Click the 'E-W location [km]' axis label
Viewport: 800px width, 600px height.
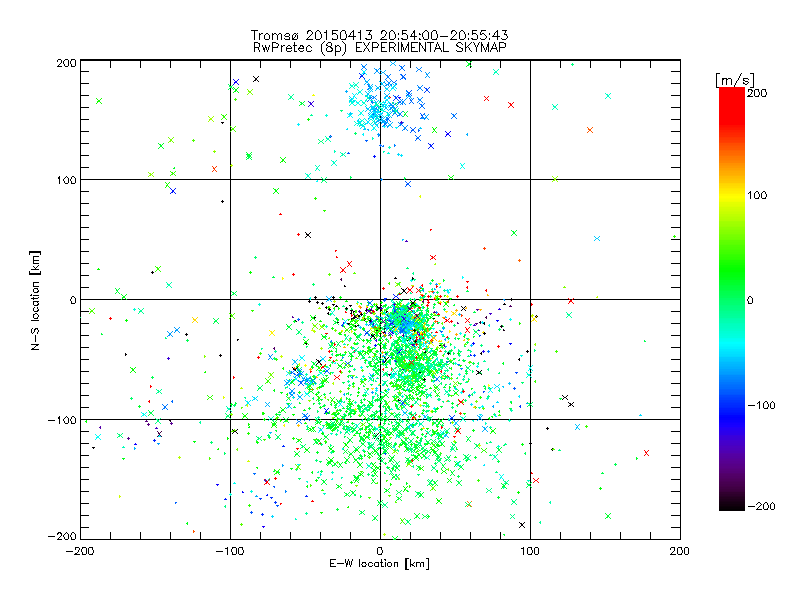coord(380,563)
